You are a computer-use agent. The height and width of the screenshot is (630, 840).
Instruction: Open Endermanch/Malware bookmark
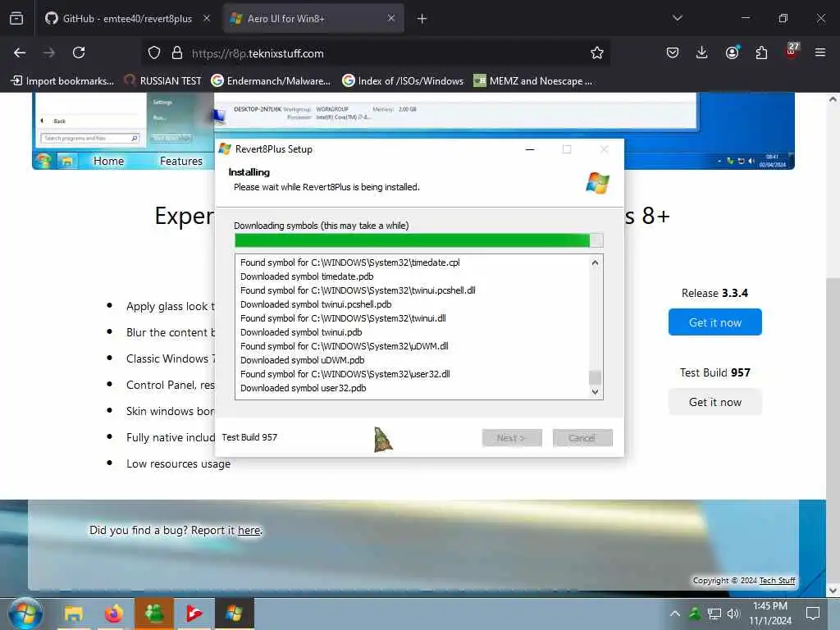[271, 81]
